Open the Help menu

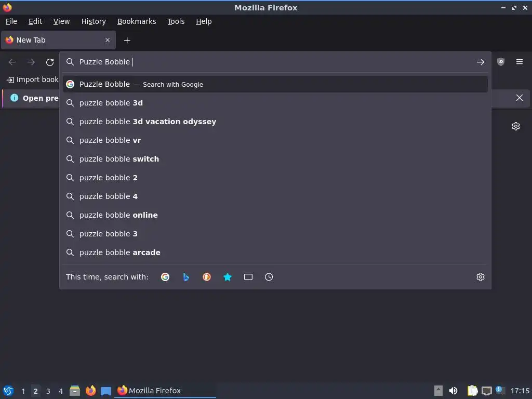point(204,21)
